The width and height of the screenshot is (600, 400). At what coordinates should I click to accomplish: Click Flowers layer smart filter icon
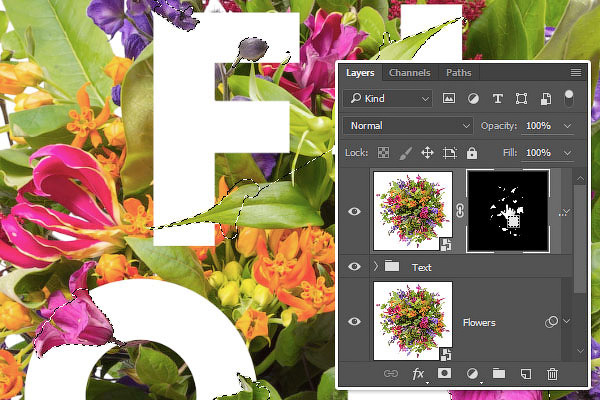pos(551,322)
